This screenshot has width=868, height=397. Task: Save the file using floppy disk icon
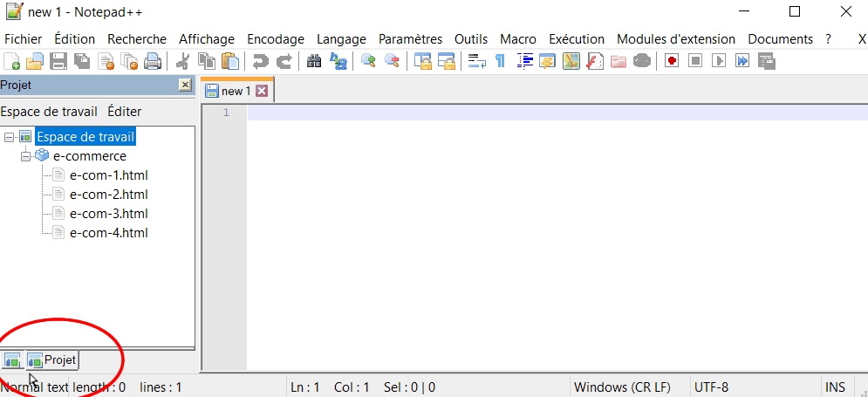coord(58,61)
